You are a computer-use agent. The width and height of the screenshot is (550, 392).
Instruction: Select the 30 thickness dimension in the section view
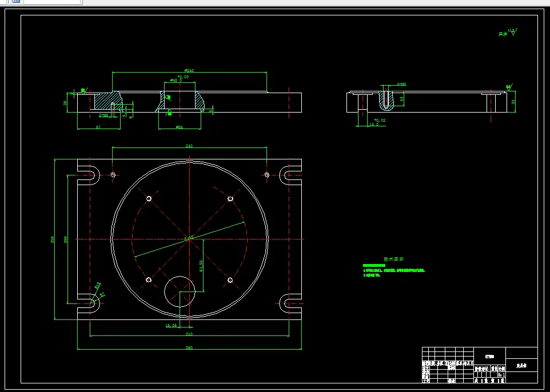pyautogui.click(x=65, y=103)
